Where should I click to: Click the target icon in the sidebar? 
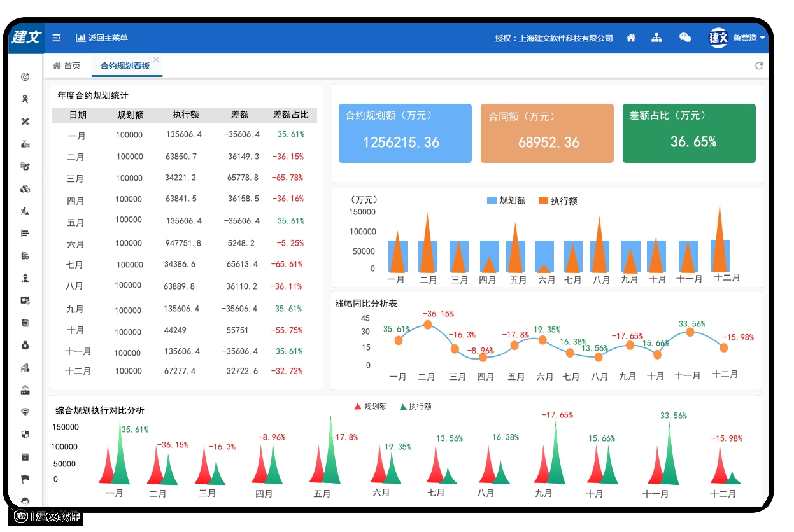[x=25, y=77]
